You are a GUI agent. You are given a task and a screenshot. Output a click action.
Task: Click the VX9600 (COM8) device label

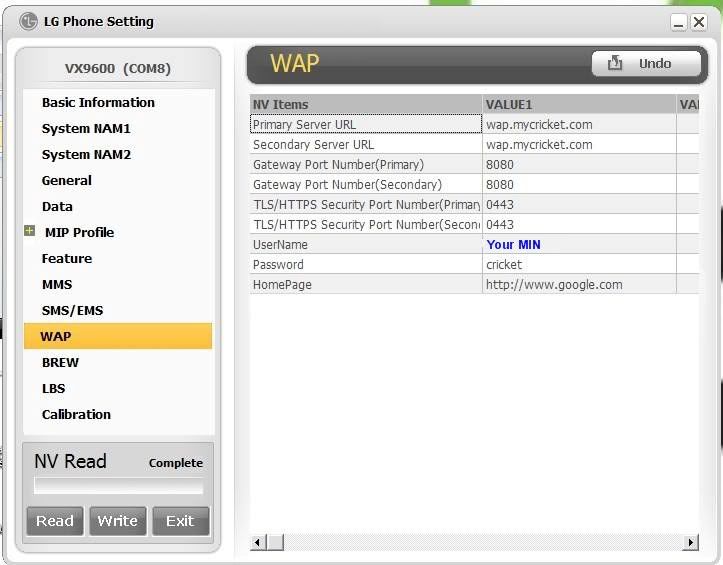[118, 68]
